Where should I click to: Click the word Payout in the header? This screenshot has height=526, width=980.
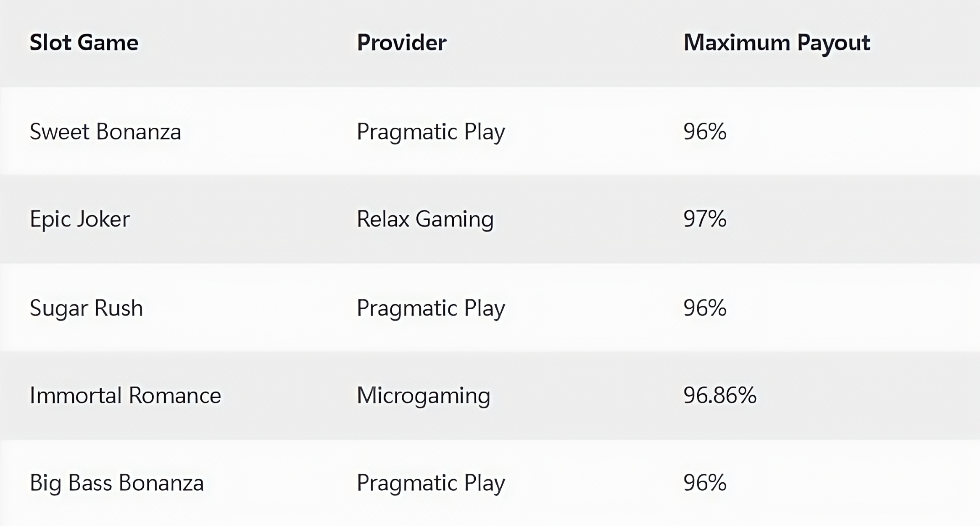click(x=834, y=44)
